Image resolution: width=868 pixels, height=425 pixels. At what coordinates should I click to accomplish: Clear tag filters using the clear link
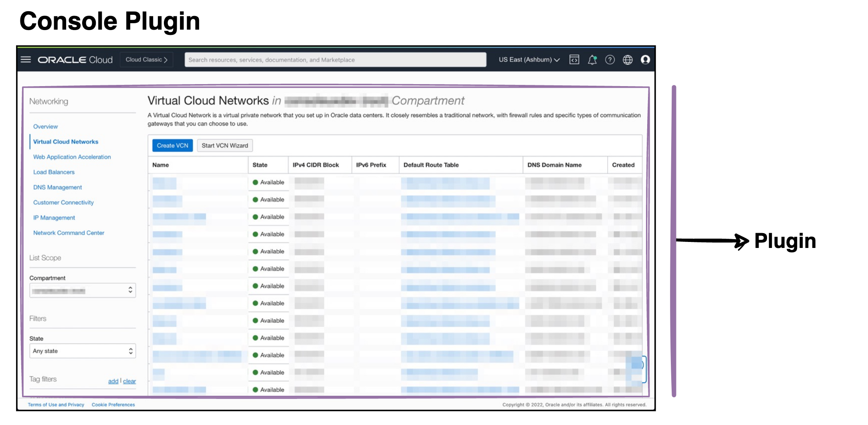pos(129,381)
